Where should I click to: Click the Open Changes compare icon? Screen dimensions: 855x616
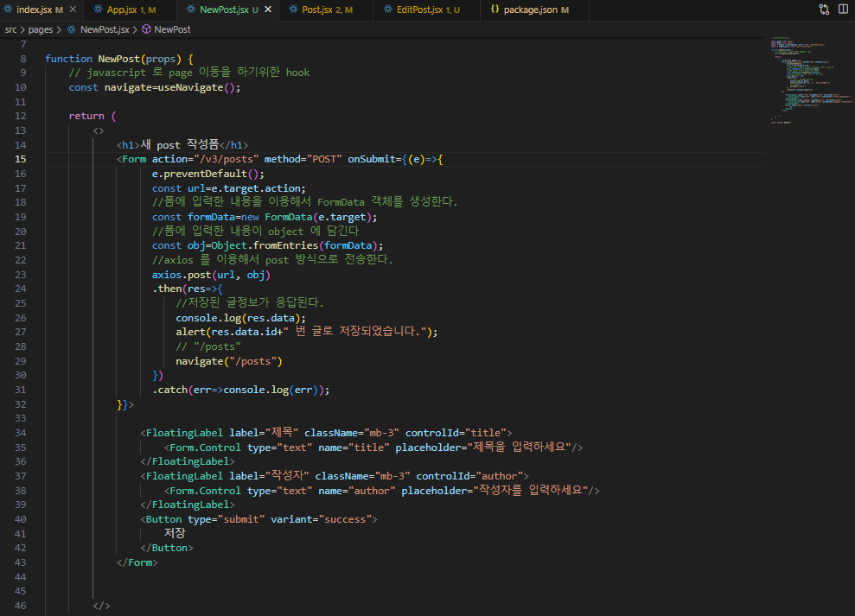[824, 10]
